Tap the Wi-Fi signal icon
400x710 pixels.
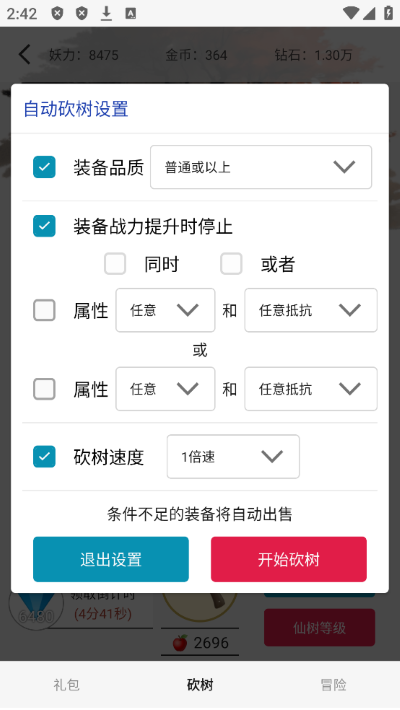(350, 13)
